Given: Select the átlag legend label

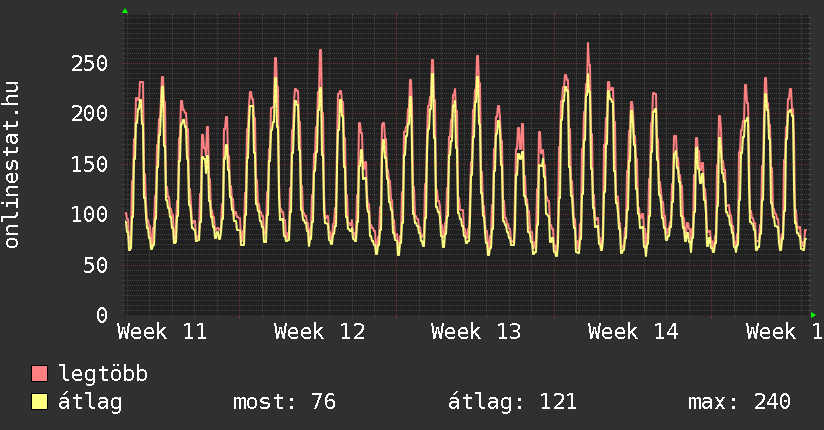Looking at the screenshot, I should (90, 402).
